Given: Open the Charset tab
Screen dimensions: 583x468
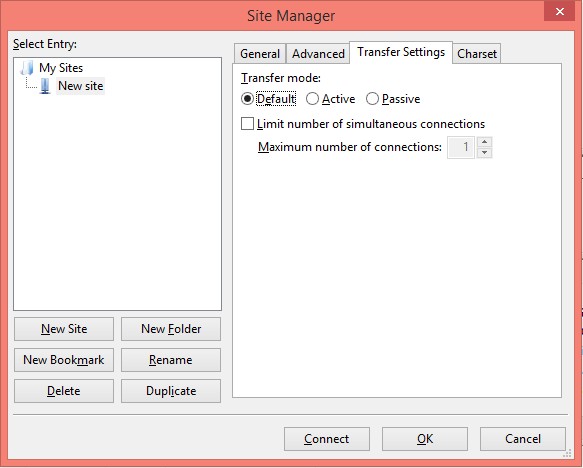Looking at the screenshot, I should pyautogui.click(x=477, y=54).
